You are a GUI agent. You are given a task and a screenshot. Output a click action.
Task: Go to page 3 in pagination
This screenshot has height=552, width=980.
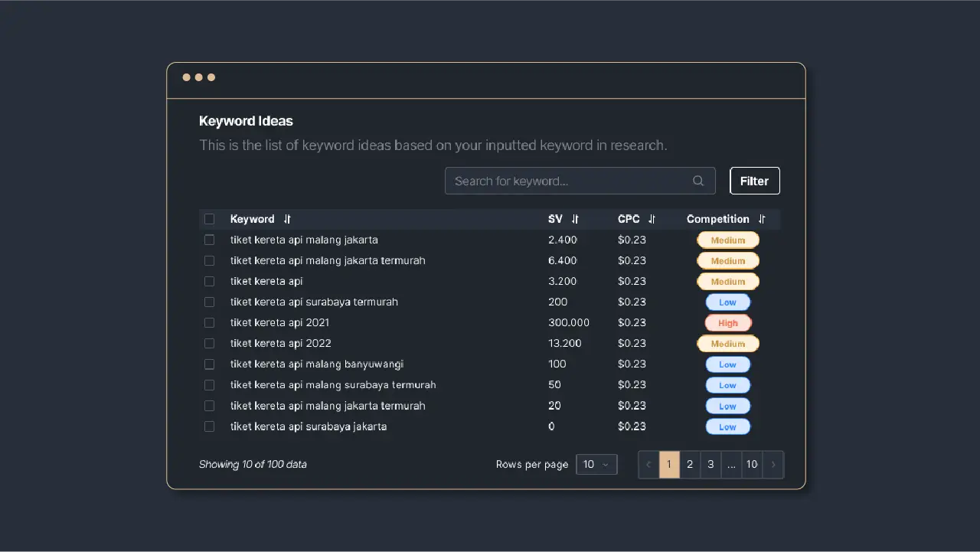[710, 464]
